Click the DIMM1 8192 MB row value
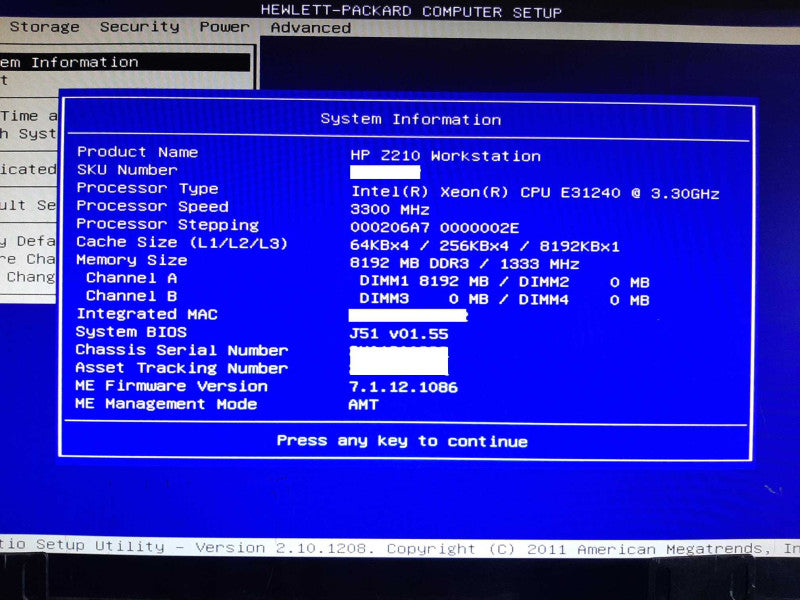The image size is (800, 600). (x=505, y=282)
